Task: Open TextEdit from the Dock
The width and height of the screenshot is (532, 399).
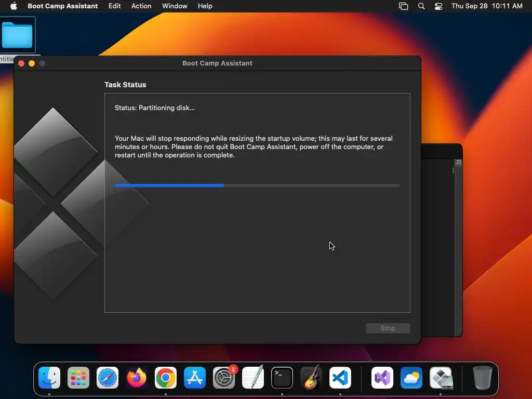Action: [253, 378]
